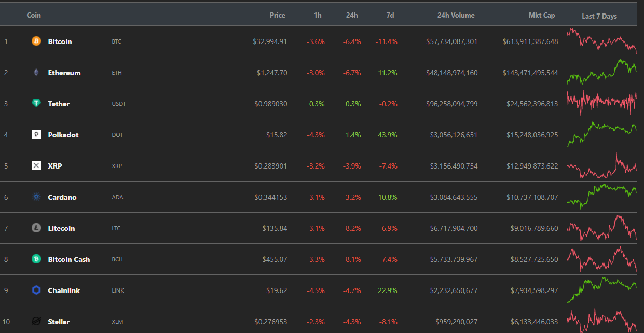Click the Stellar logo icon
The width and height of the screenshot is (644, 333).
[x=36, y=322]
